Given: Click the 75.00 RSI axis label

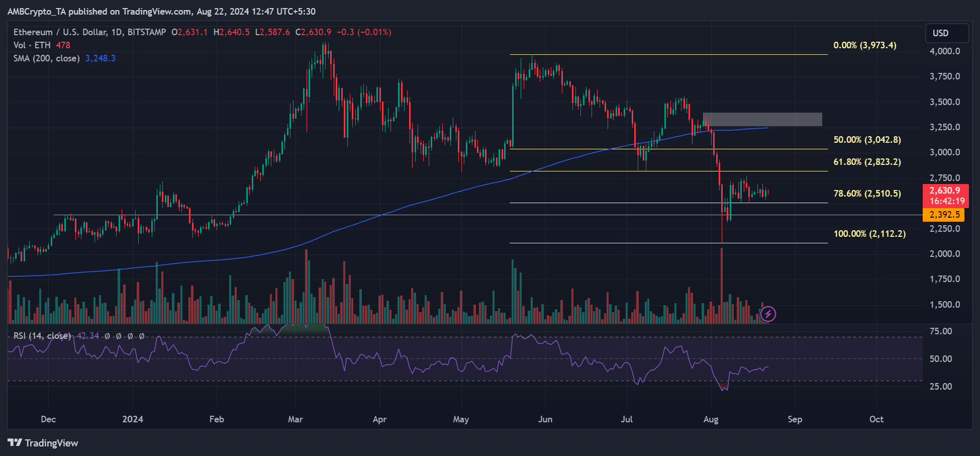Looking at the screenshot, I should coord(941,331).
